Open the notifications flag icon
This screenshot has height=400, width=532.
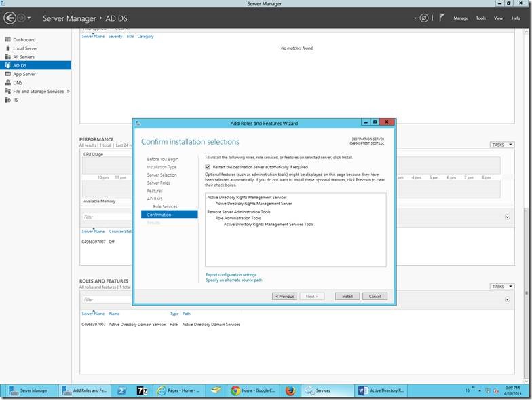coord(441,18)
